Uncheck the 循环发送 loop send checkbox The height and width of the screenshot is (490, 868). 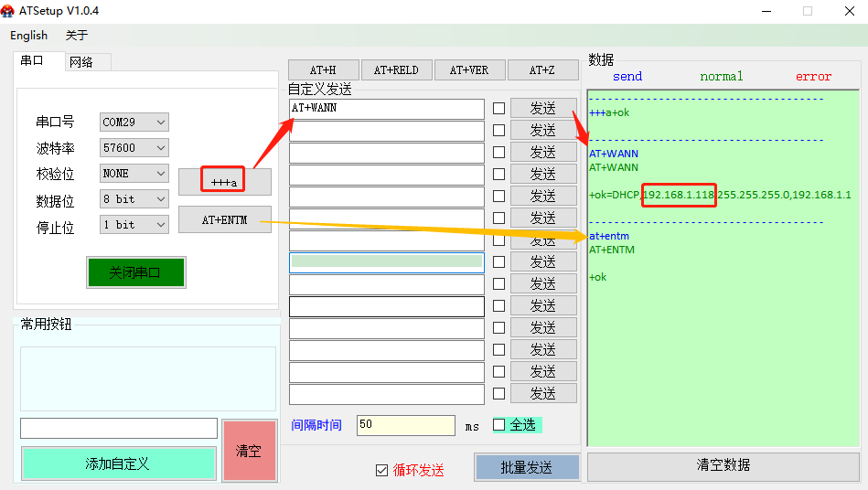click(382, 470)
